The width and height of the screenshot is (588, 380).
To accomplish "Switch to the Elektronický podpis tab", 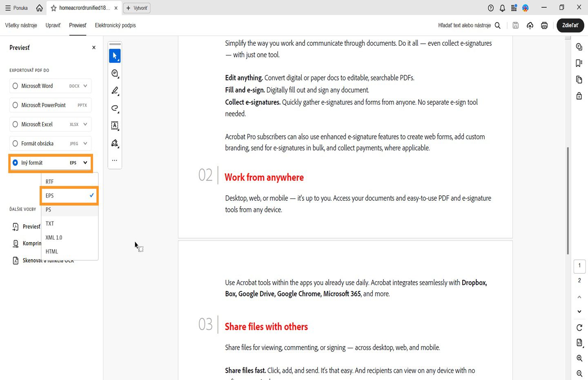I will pos(115,25).
